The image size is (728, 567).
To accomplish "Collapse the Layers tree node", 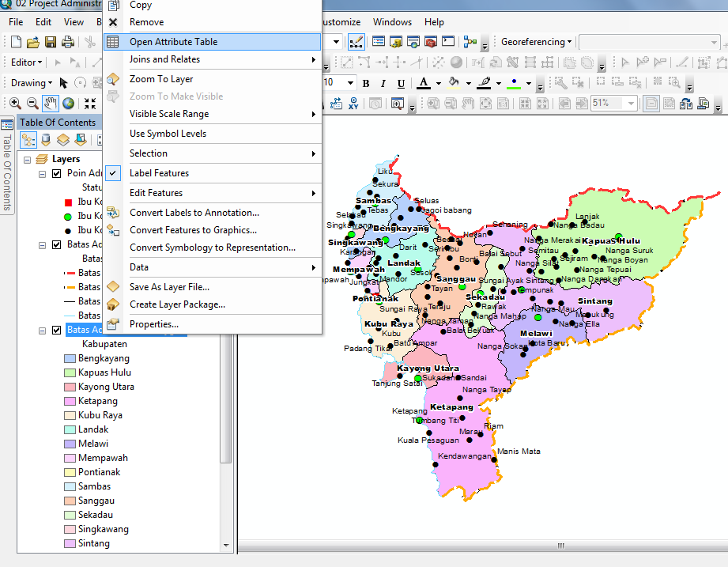I will tap(27, 159).
